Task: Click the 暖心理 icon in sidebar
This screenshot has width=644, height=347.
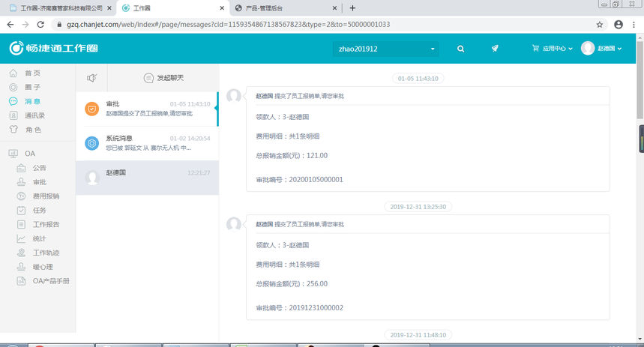Action: point(21,267)
